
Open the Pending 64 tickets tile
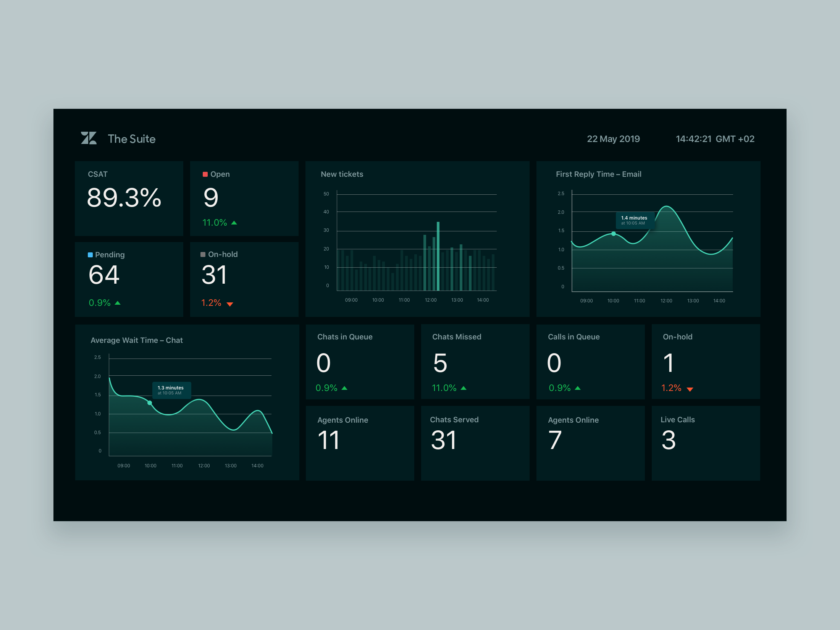click(129, 279)
